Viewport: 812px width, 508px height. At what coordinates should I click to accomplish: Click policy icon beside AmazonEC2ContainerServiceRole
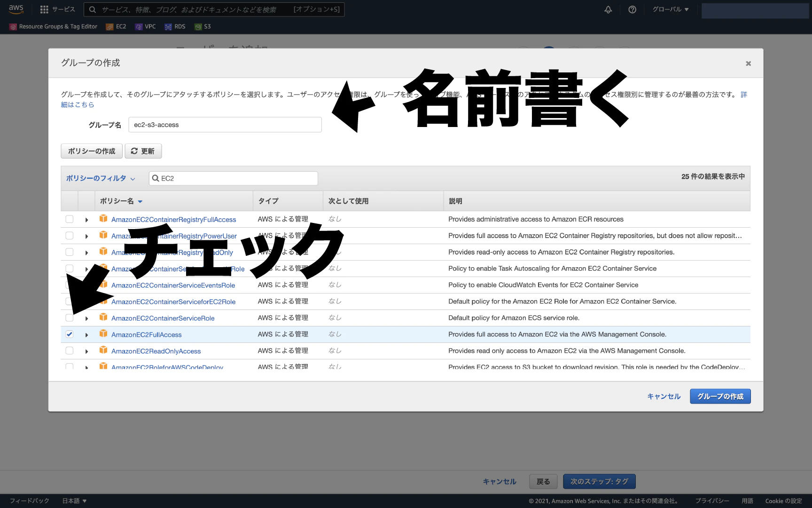pyautogui.click(x=103, y=317)
